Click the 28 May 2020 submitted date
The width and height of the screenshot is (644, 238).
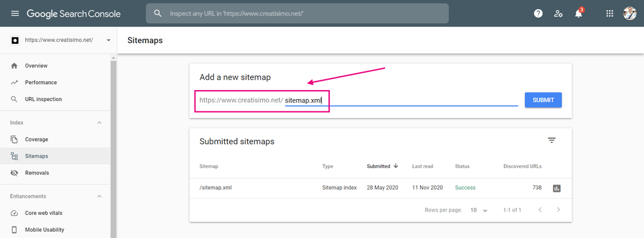(x=383, y=188)
